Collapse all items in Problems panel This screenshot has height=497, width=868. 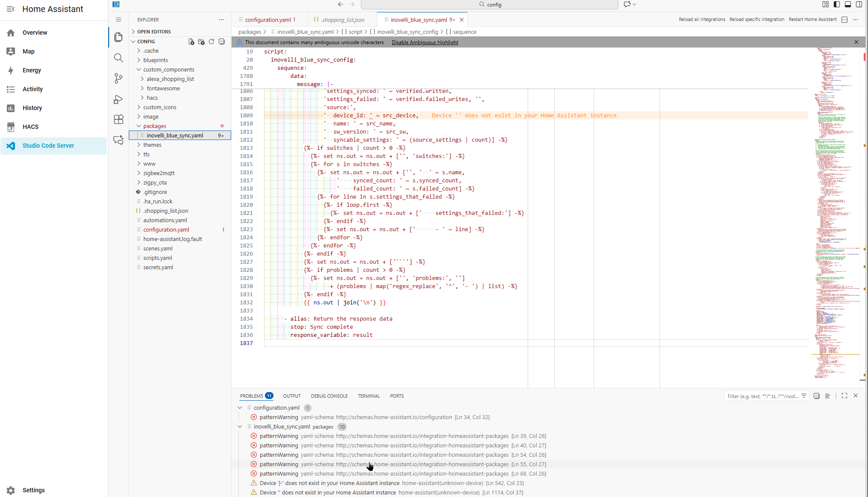coord(817,396)
